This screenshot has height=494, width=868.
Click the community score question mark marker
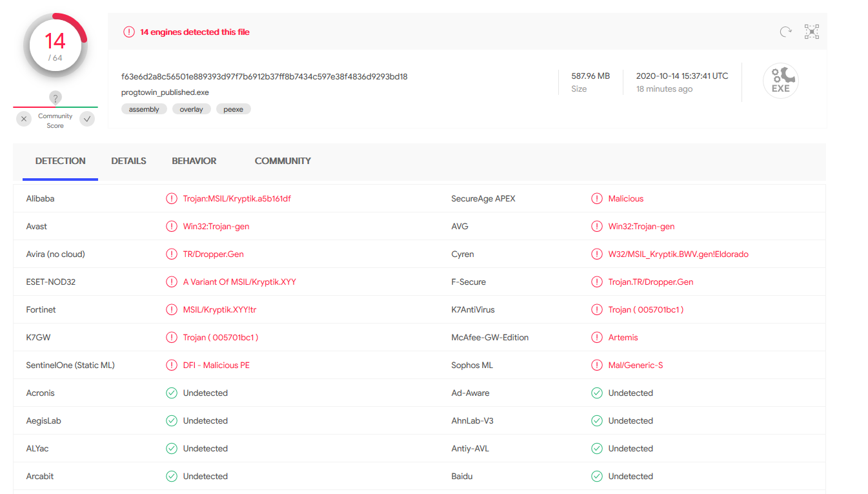[56, 98]
